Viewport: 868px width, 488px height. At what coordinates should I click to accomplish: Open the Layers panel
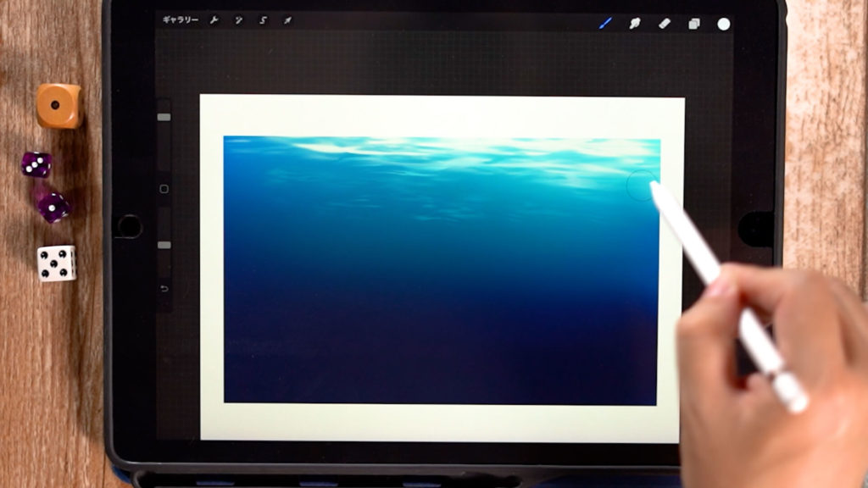click(x=693, y=24)
